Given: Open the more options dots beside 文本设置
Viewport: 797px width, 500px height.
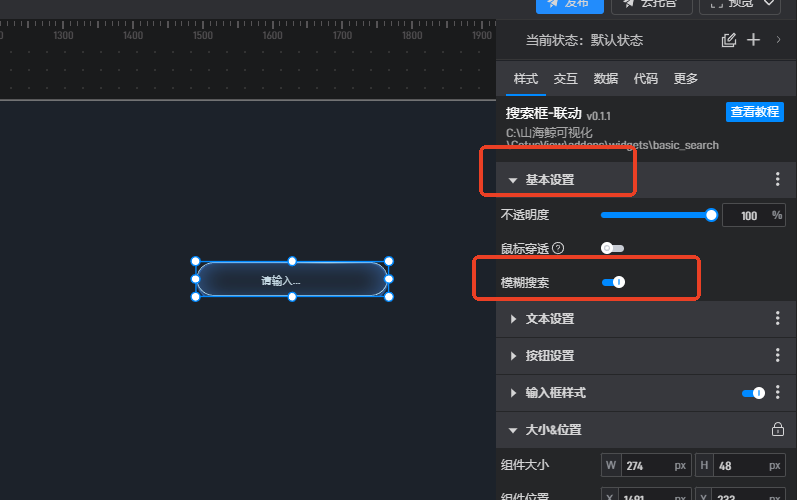Looking at the screenshot, I should point(777,318).
